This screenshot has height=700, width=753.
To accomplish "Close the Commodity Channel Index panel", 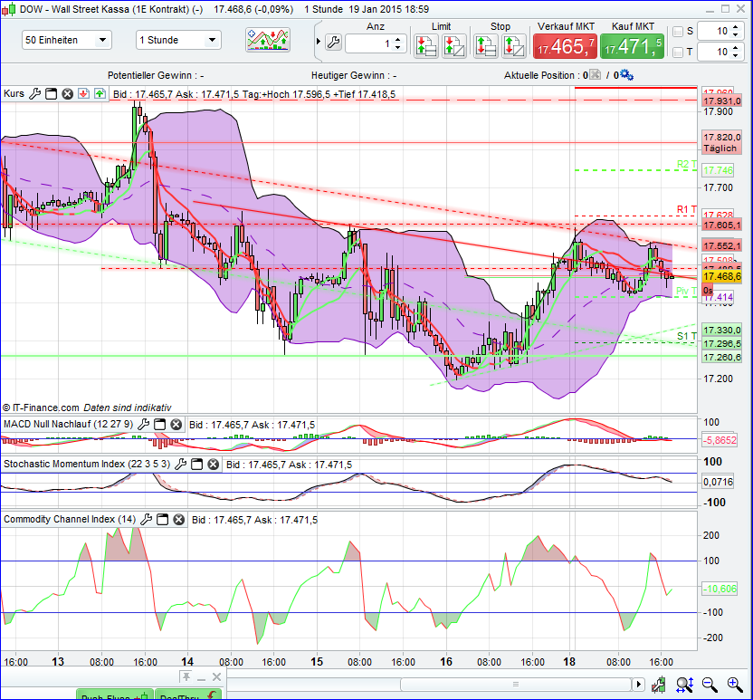I will tap(177, 519).
